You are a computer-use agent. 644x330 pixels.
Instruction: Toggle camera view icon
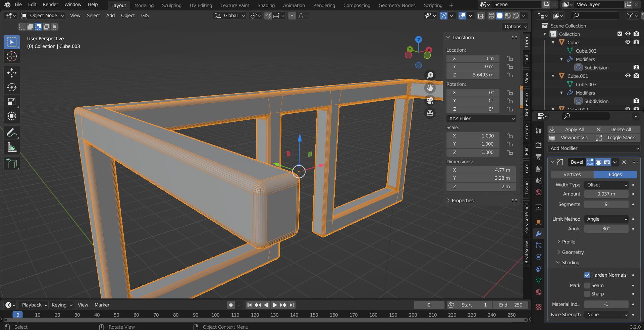tap(430, 100)
